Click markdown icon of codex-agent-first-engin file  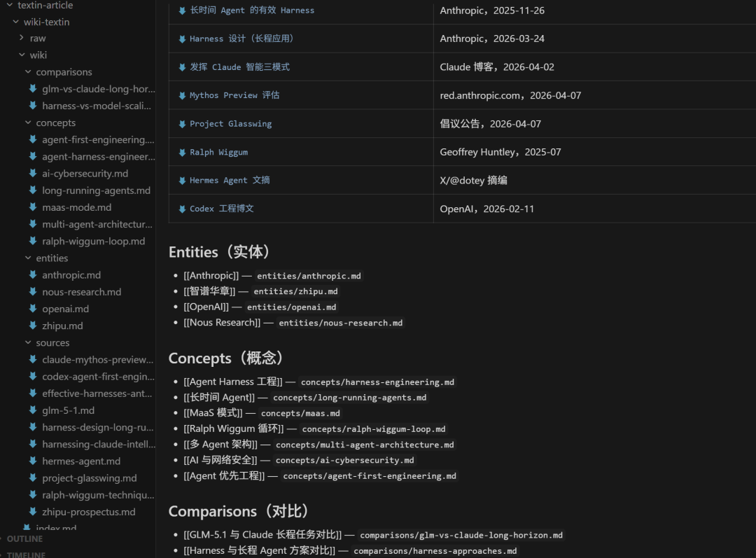[x=33, y=376]
